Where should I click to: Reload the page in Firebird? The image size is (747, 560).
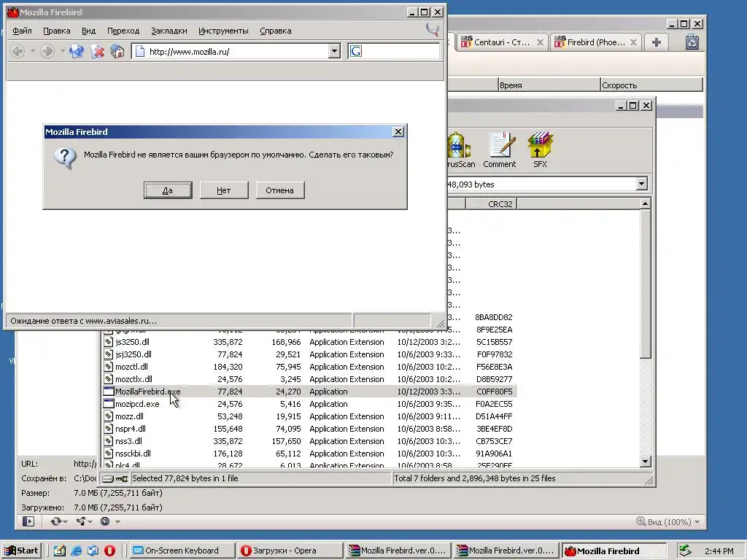[76, 51]
